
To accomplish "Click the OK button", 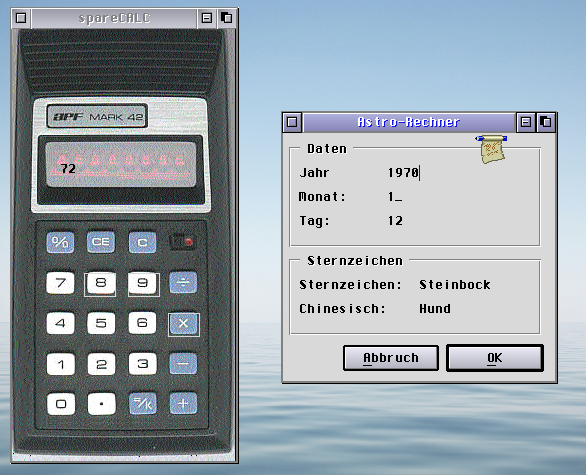I will [x=495, y=358].
